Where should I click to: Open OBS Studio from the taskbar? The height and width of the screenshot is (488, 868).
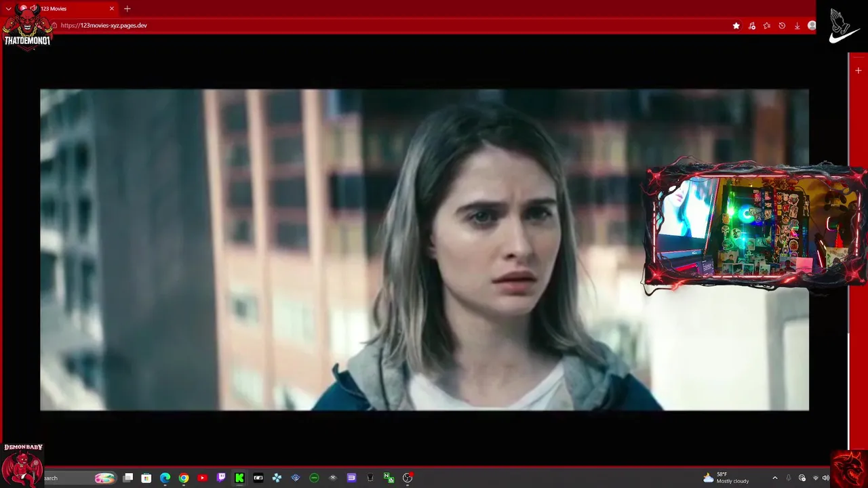(408, 478)
